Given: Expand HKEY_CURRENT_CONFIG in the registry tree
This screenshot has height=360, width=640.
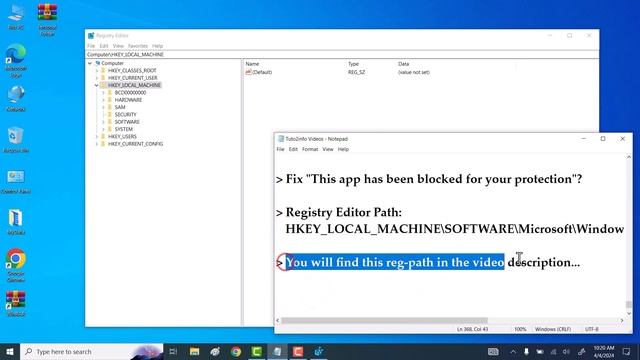Looking at the screenshot, I should 97,144.
